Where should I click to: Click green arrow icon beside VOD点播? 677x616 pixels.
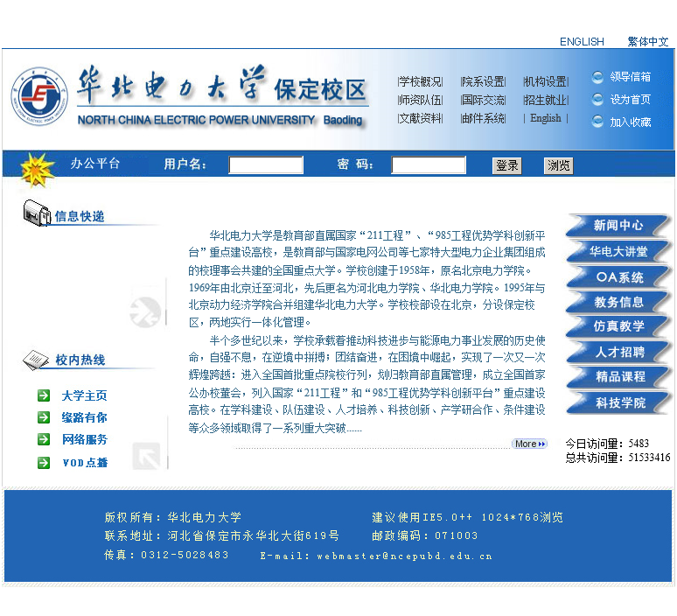pyautogui.click(x=44, y=463)
